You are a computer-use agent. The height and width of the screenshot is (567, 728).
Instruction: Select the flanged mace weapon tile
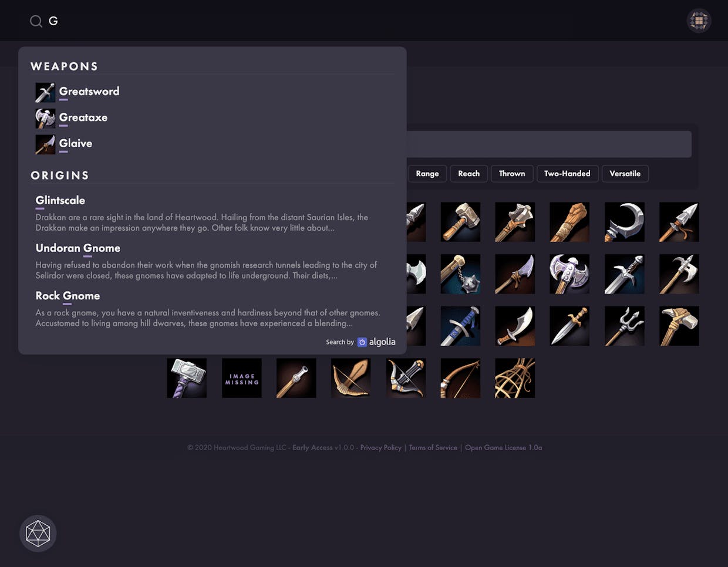point(515,222)
